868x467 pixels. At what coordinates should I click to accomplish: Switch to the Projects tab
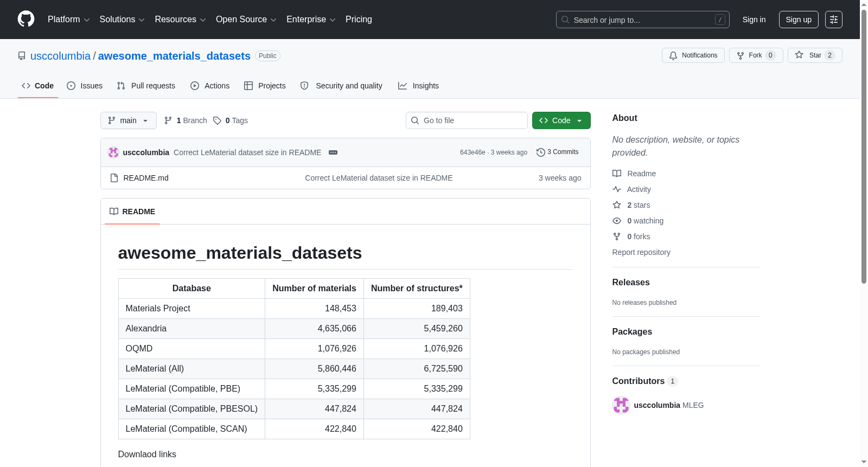(x=265, y=86)
